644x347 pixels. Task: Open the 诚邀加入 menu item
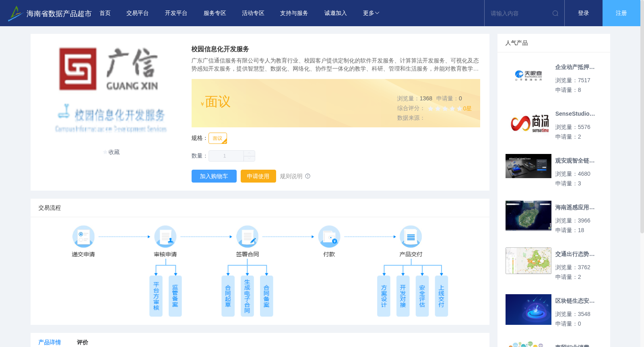336,13
